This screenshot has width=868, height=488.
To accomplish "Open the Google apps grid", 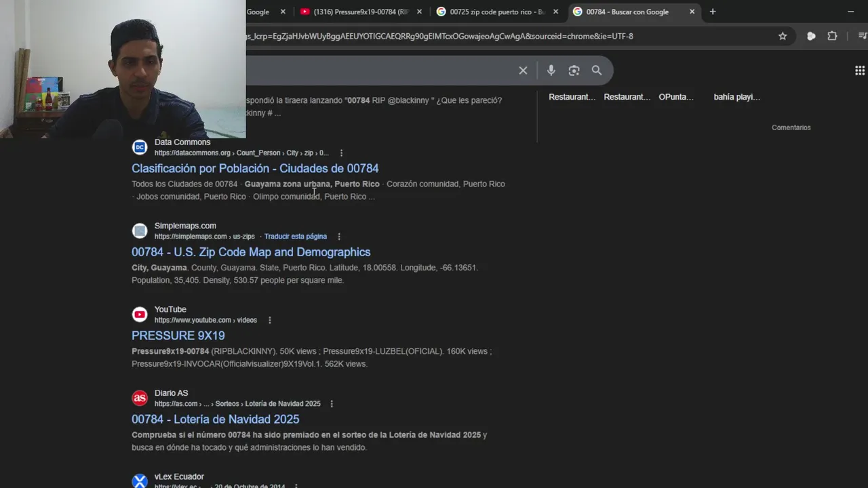I will click(x=860, y=70).
